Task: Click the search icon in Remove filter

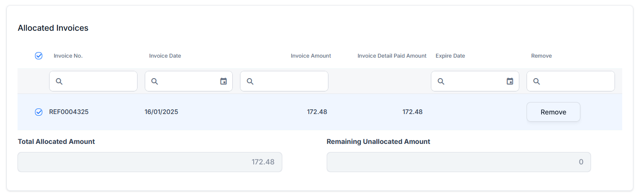Action: (x=537, y=81)
